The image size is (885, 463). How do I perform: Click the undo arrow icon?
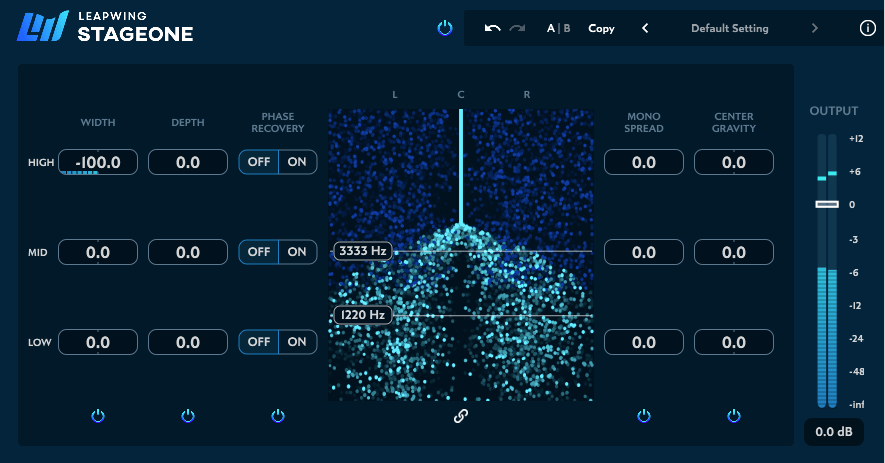pos(492,28)
